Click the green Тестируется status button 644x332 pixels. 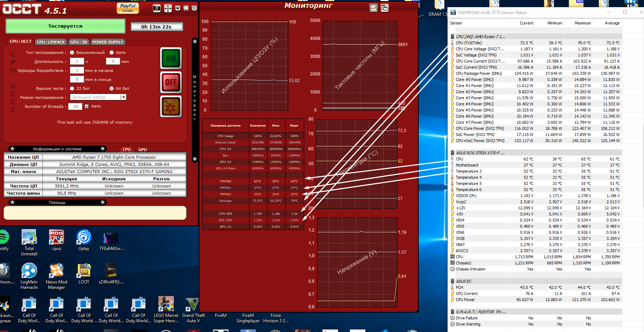pos(66,26)
